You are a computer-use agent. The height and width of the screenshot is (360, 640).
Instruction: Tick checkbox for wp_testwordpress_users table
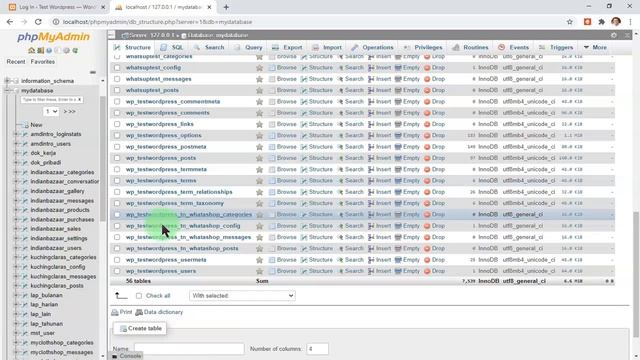(x=117, y=271)
